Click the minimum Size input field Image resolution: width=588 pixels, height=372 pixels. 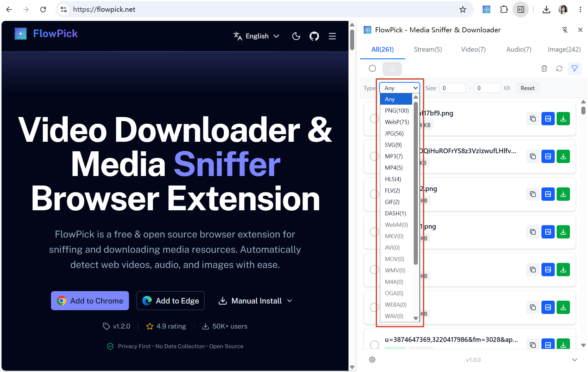453,88
